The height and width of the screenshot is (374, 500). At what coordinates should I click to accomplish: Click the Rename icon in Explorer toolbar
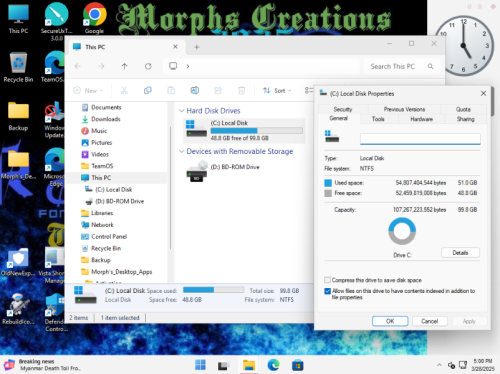point(195,90)
